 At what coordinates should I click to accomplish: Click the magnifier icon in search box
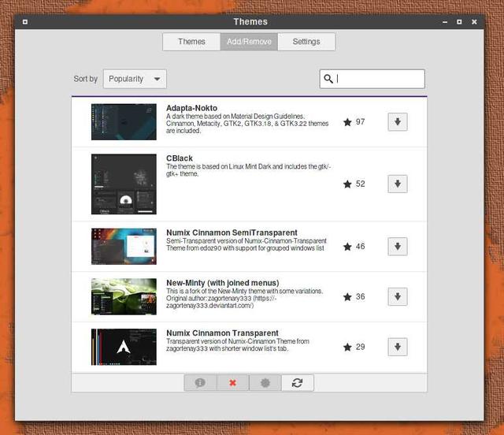pos(328,79)
